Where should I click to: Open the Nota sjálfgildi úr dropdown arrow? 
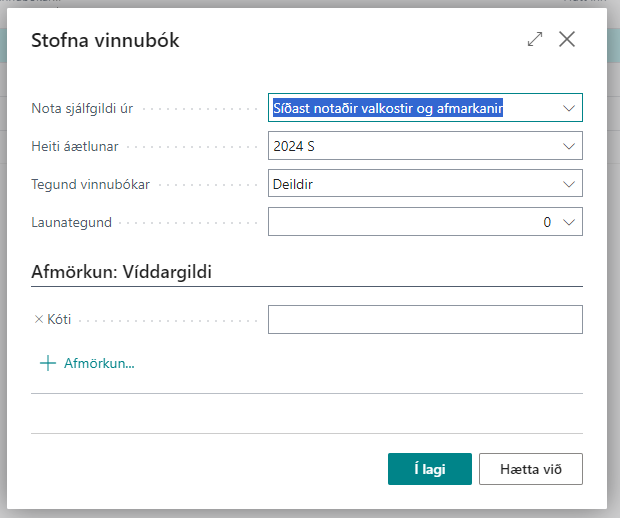(569, 108)
